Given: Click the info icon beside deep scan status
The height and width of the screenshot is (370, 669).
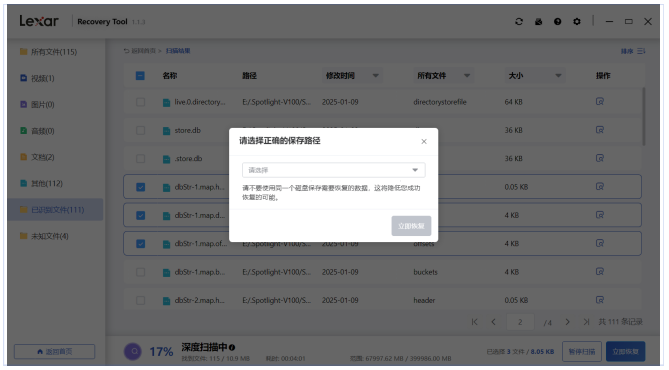Looking at the screenshot, I should coord(232,347).
